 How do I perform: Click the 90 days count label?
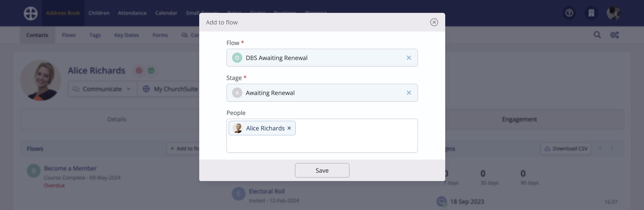click(529, 183)
